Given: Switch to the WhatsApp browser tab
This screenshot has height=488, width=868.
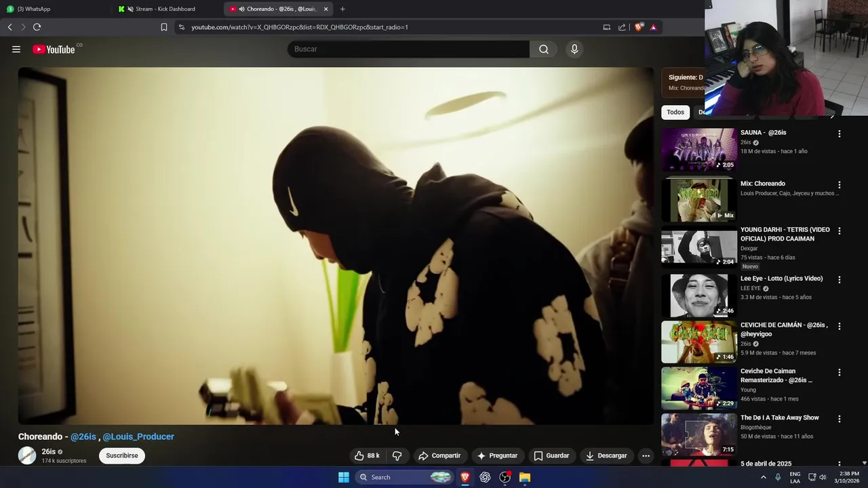Looking at the screenshot, I should (x=54, y=9).
